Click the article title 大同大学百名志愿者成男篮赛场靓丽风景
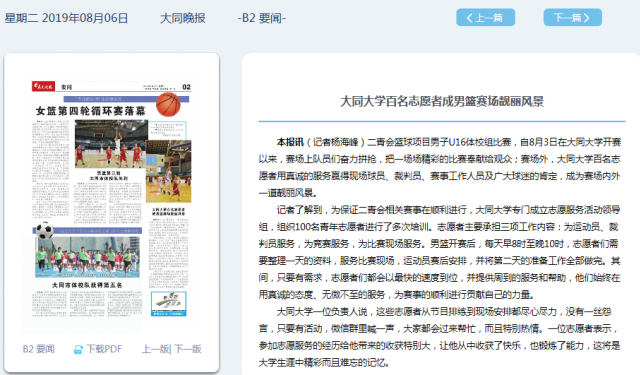Viewport: 640px width, 375px height. 442,101
